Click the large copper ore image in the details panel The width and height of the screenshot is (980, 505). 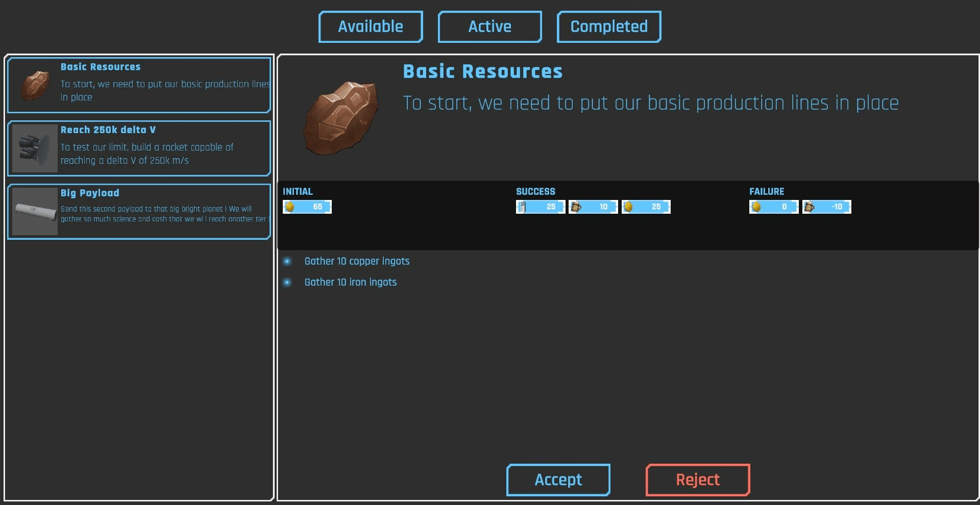341,118
